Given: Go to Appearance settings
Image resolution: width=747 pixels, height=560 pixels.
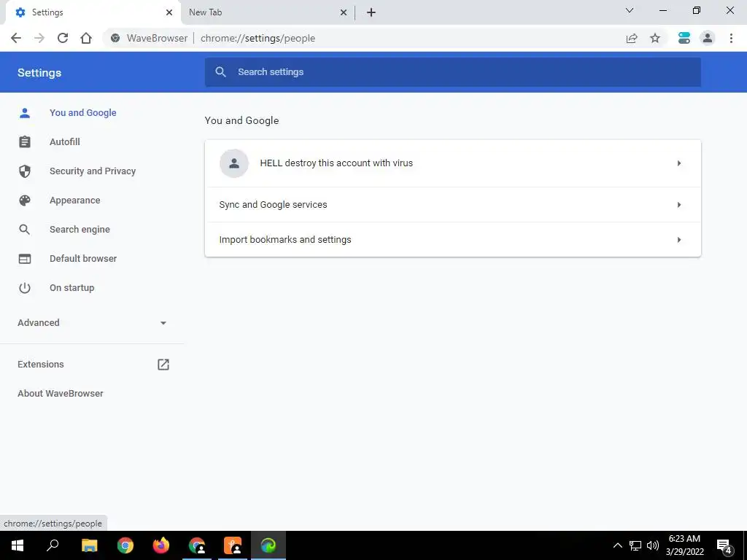Looking at the screenshot, I should point(75,201).
